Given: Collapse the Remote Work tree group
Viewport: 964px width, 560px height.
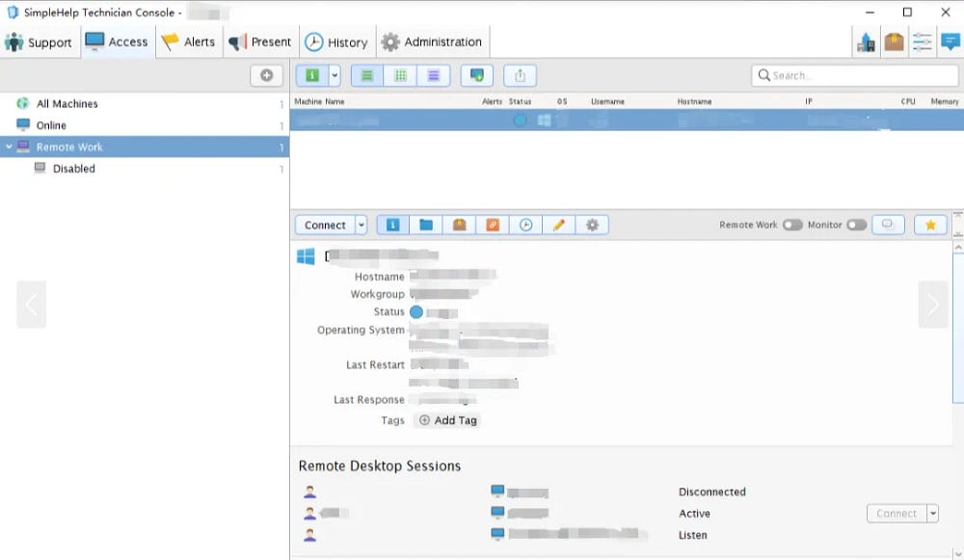Looking at the screenshot, I should pyautogui.click(x=10, y=147).
